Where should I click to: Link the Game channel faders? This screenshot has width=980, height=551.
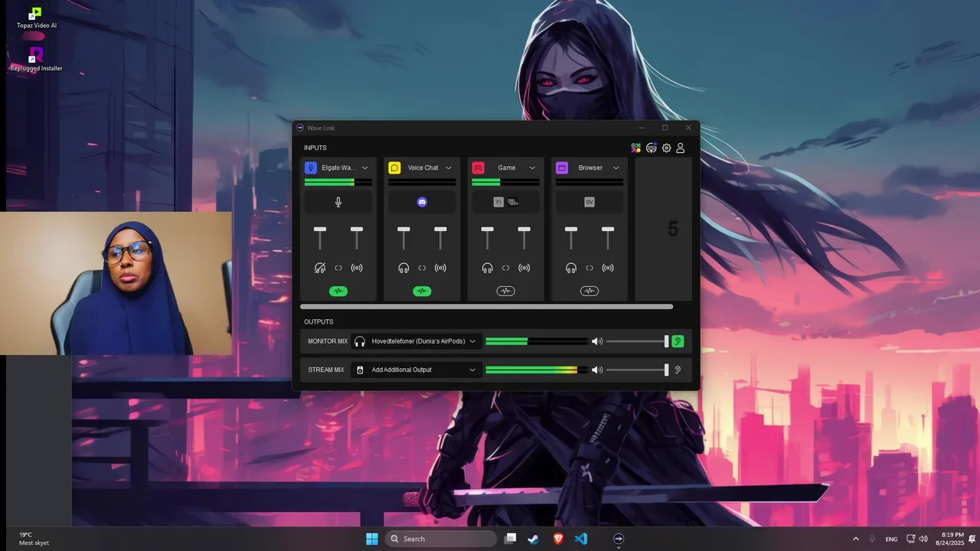click(505, 268)
